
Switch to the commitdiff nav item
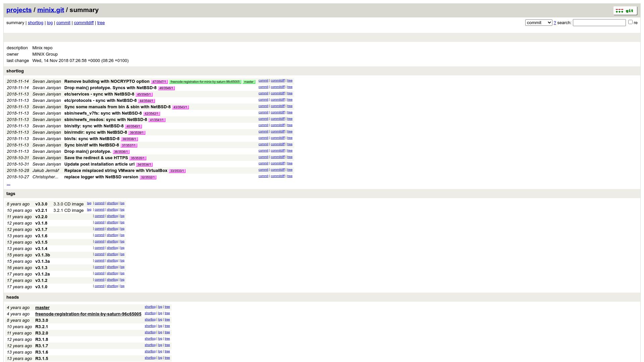click(x=84, y=23)
